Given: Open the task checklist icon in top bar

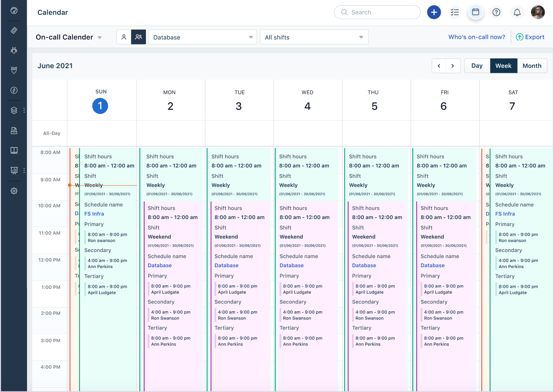Looking at the screenshot, I should coord(455,12).
